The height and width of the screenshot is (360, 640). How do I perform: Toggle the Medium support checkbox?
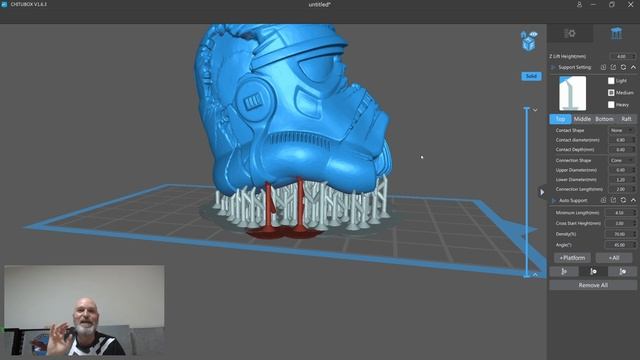click(x=611, y=93)
